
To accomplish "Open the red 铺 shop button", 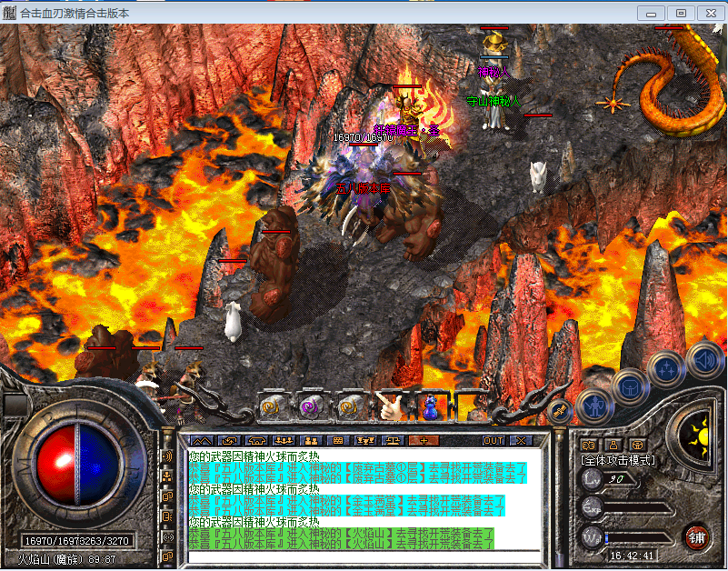I will pyautogui.click(x=697, y=537).
